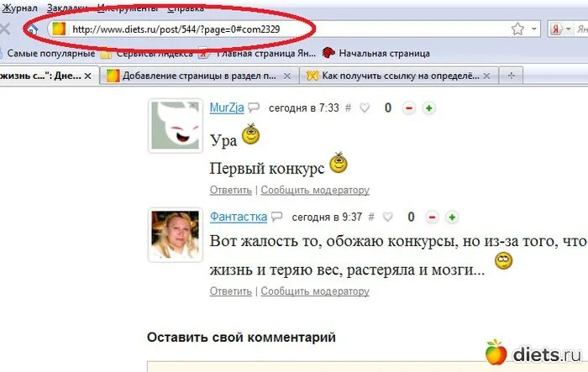Open MurZja user profile link
This screenshot has height=372, width=588.
tap(227, 107)
